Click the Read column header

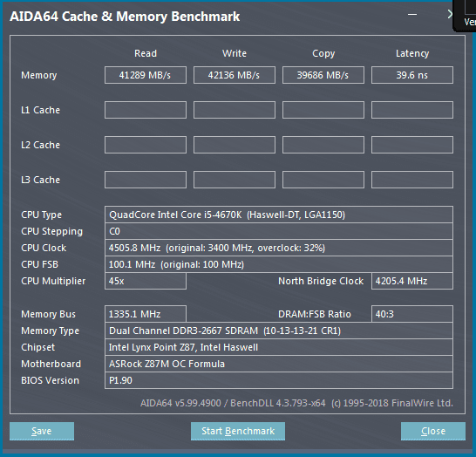click(146, 53)
